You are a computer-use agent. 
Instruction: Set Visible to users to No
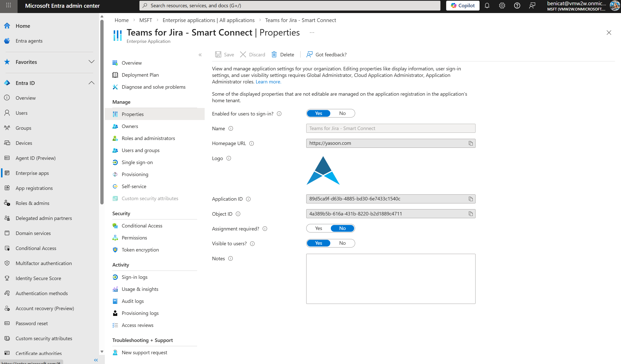click(342, 243)
